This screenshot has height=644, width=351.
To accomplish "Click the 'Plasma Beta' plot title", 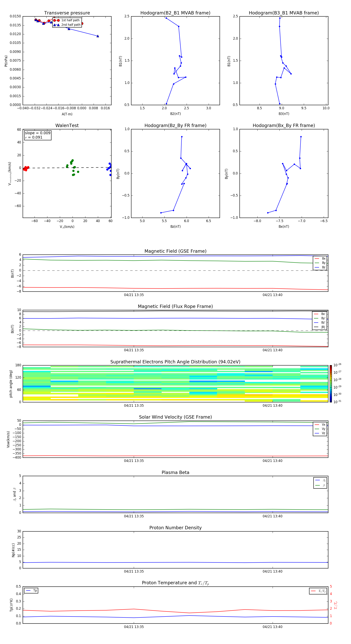I will point(175,472).
